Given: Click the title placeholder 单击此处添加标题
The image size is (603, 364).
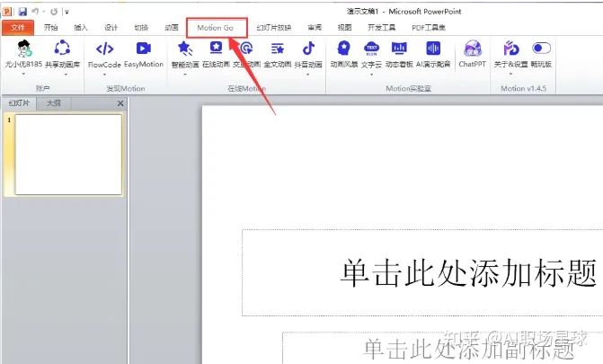Looking at the screenshot, I should (x=468, y=273).
